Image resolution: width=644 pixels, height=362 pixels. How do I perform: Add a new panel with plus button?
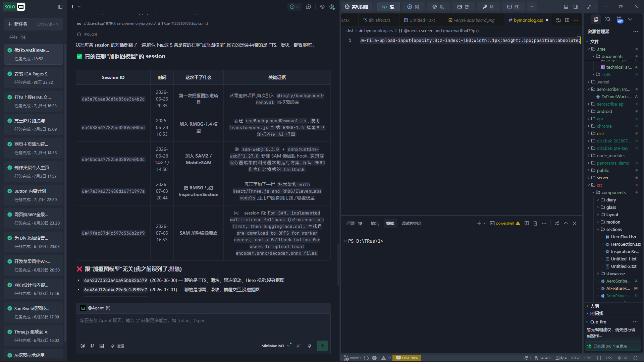tap(532, 7)
